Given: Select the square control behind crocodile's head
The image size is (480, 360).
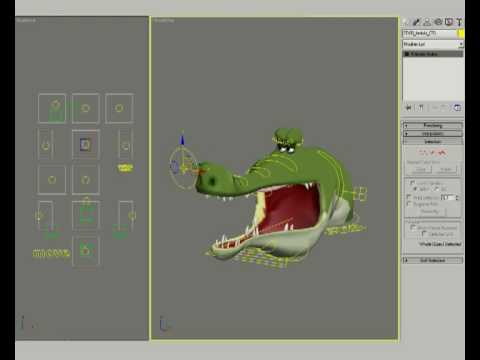Looking at the screenshot, I should pos(360,194).
